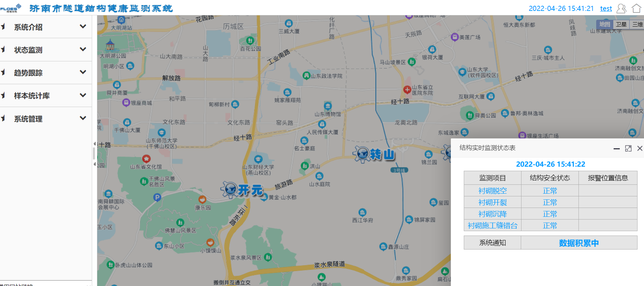The image size is (644, 286).
Task: Click the parking P marker on map
Action: [x=157, y=197]
